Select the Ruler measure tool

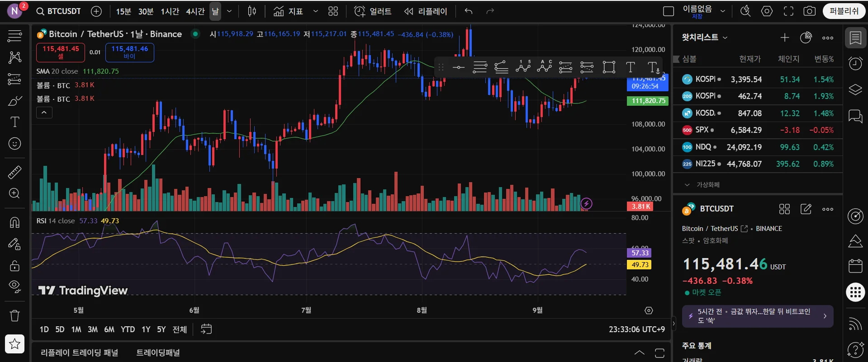[x=15, y=172]
